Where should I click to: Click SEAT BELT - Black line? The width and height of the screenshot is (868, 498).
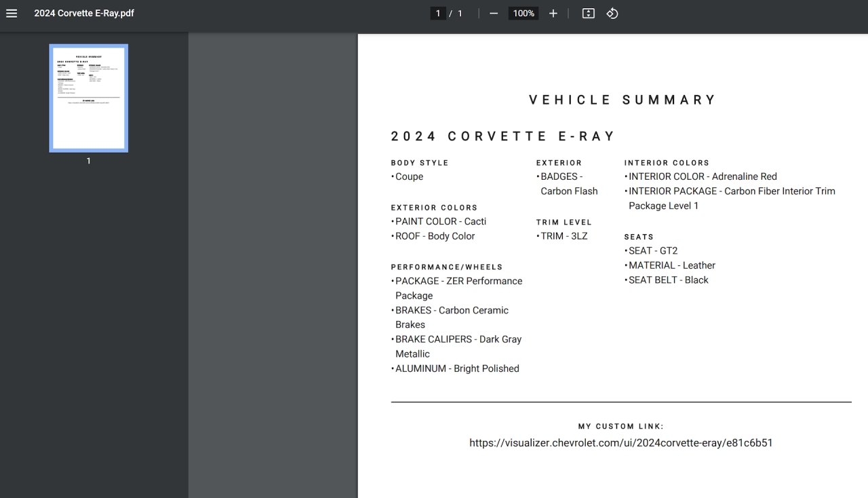[x=667, y=280]
